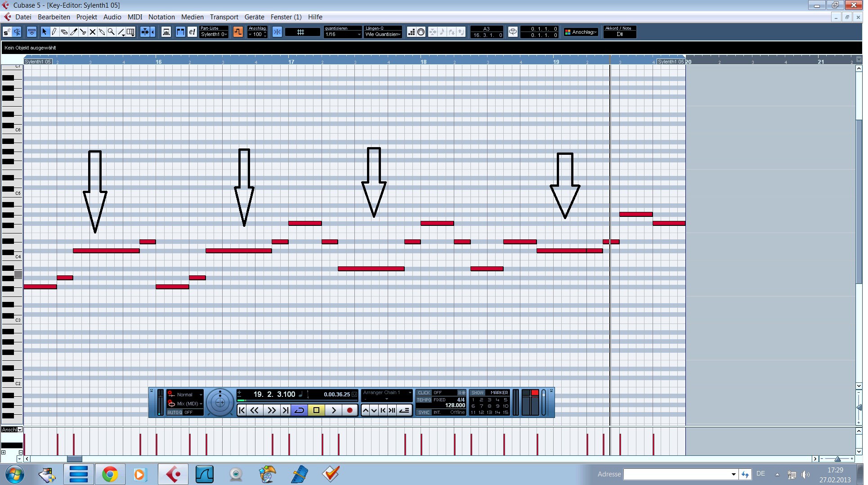Toggle the Snap button on toolbar
868x485 pixels.
click(x=277, y=32)
